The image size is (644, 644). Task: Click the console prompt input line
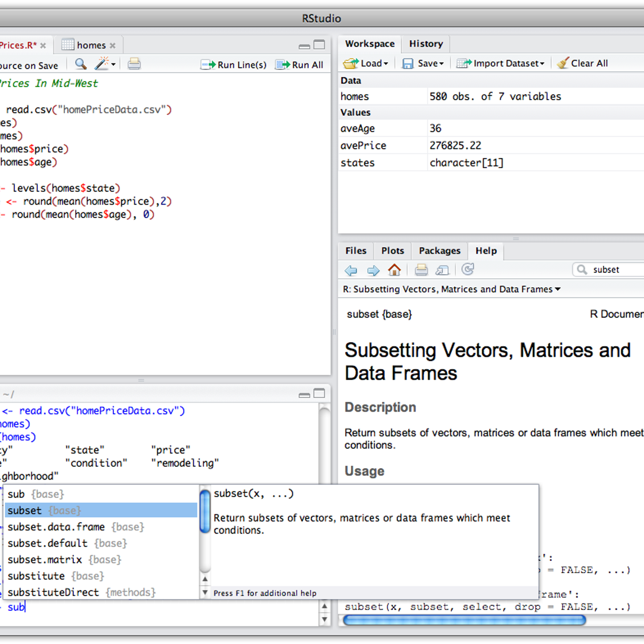159,607
